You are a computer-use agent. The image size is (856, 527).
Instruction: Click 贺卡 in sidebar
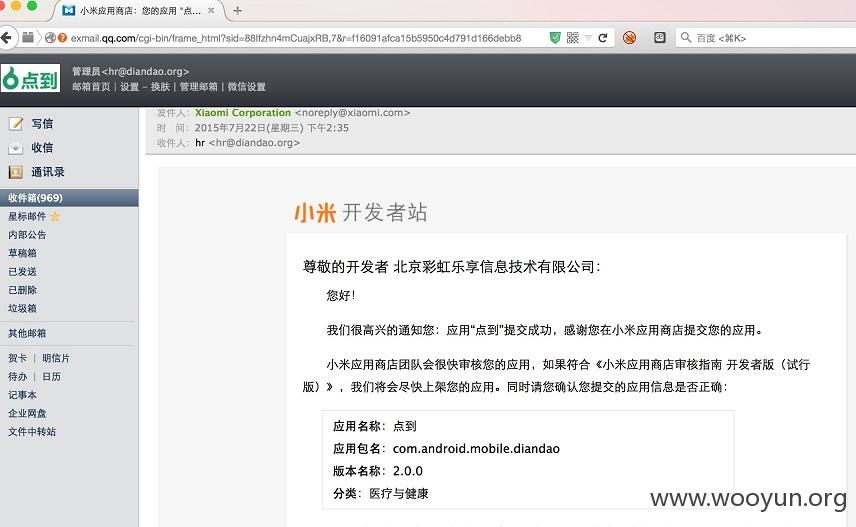pyautogui.click(x=17, y=358)
